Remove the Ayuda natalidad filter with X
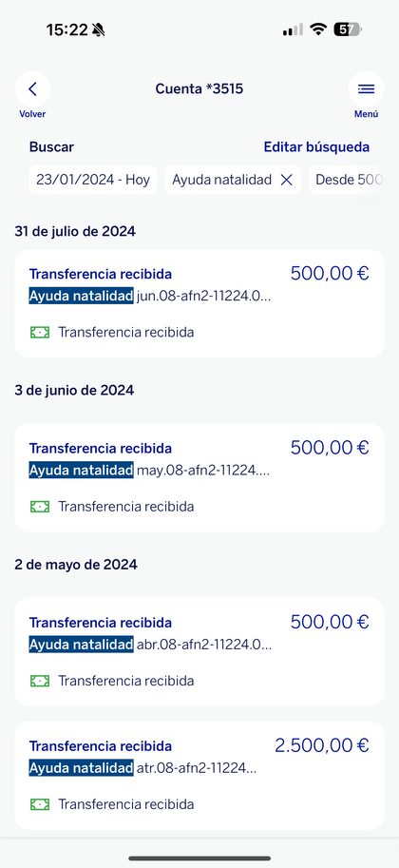Screen dimensions: 399x868 coord(286,180)
